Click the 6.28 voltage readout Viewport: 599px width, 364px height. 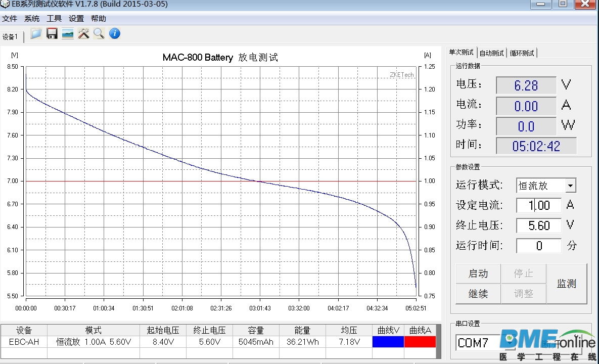point(526,85)
